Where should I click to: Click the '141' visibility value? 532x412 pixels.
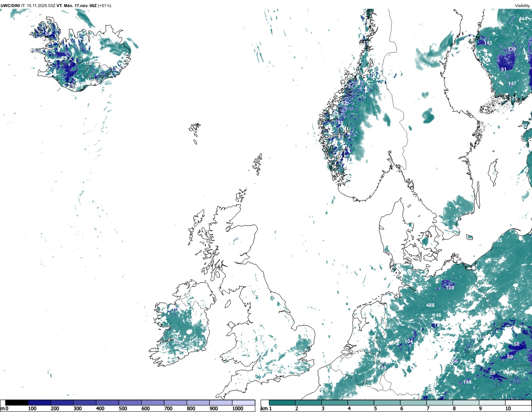pos(488,43)
